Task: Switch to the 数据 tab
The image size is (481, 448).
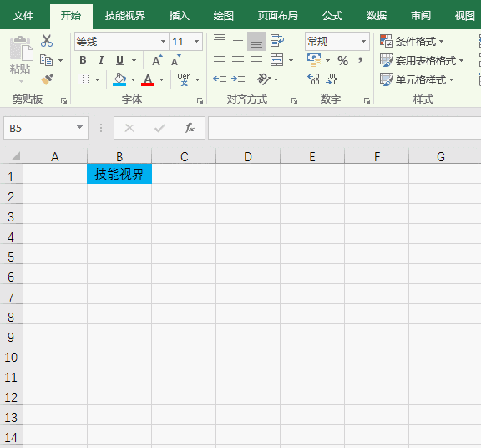Action: (x=377, y=15)
